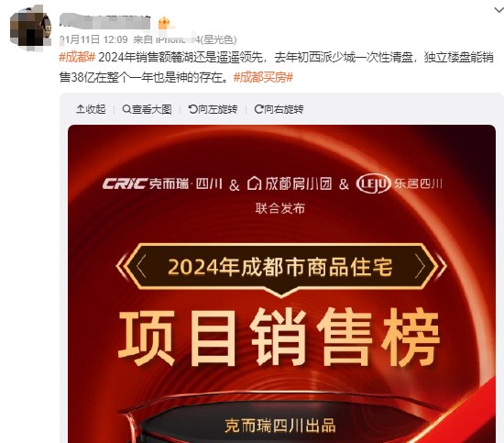Open the #成都# hashtag topic
Image resolution: width=504 pixels, height=443 pixels.
coord(78,57)
